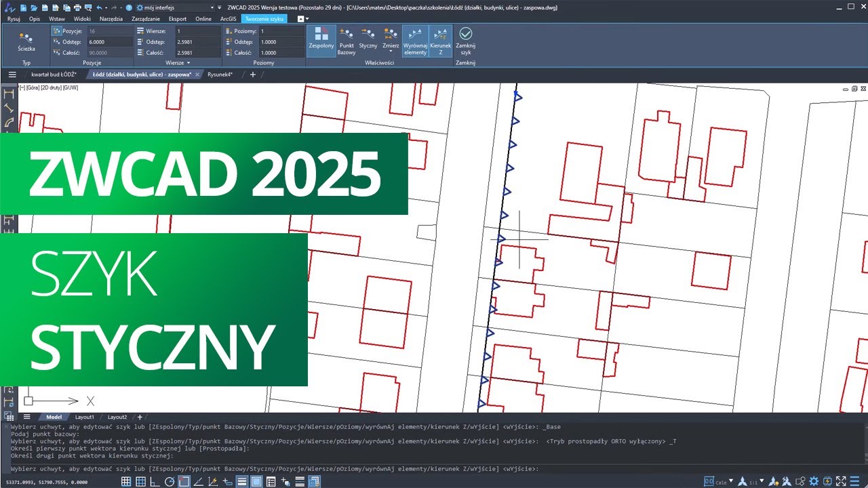The width and height of the screenshot is (868, 488).
Task: Add a new document tab with plus
Action: [x=253, y=75]
